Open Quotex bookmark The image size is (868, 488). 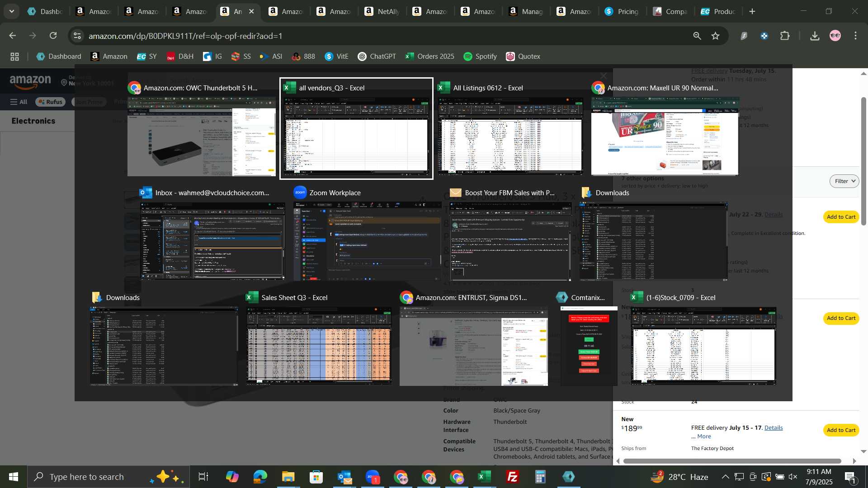523,56
